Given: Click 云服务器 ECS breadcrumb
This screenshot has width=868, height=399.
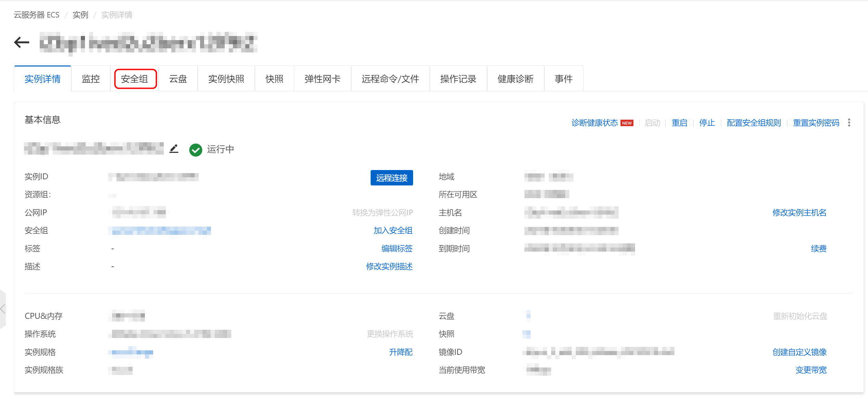Looking at the screenshot, I should coord(36,15).
